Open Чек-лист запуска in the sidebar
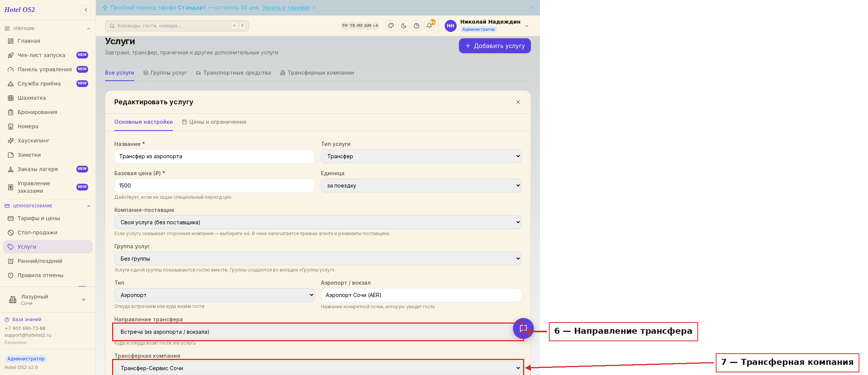Viewport: 868px width, 375px height. click(48, 55)
